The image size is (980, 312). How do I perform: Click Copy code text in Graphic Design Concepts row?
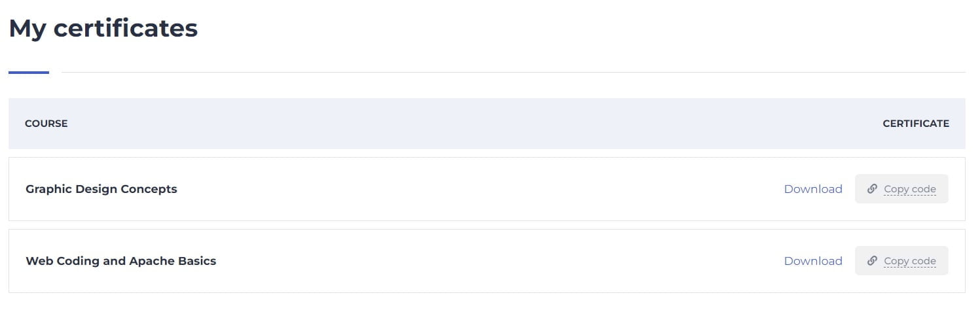(910, 189)
